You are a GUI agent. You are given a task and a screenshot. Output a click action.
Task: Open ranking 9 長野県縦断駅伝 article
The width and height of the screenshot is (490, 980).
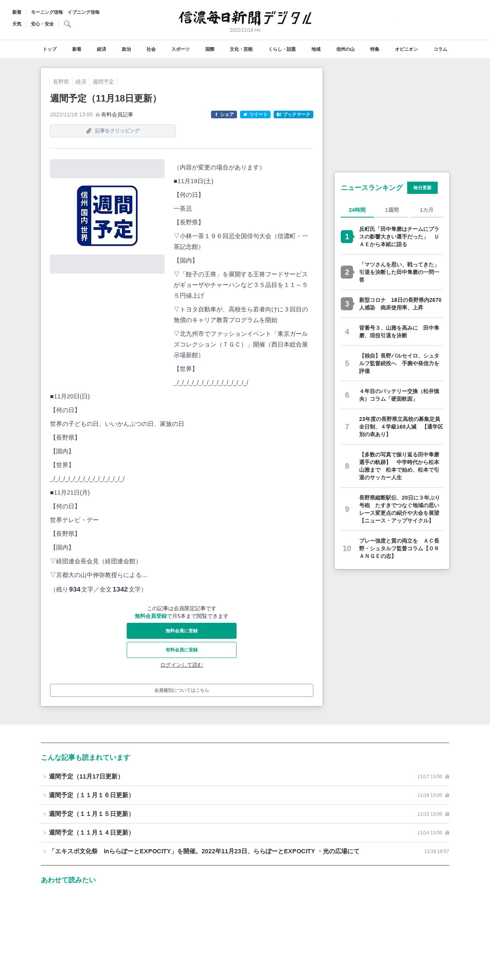(x=392, y=509)
